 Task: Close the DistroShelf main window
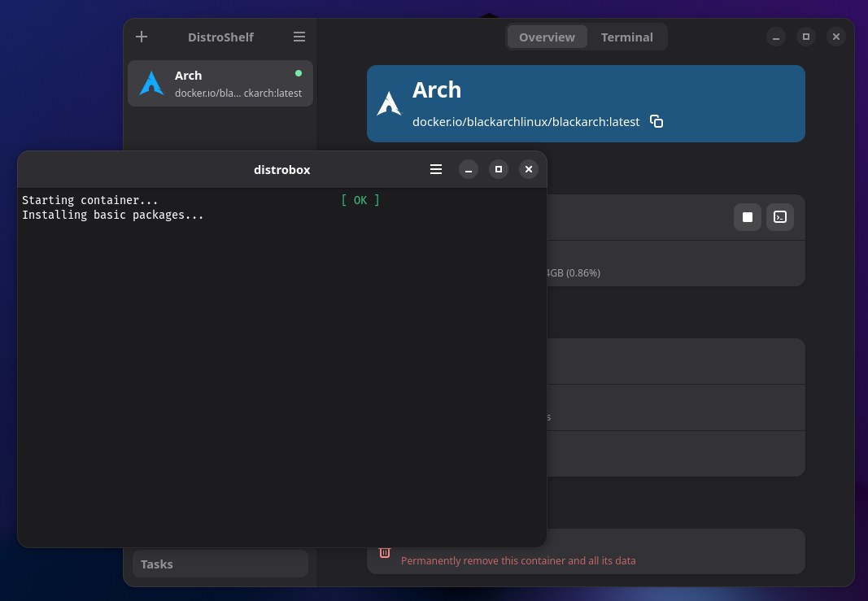pyautogui.click(x=836, y=37)
